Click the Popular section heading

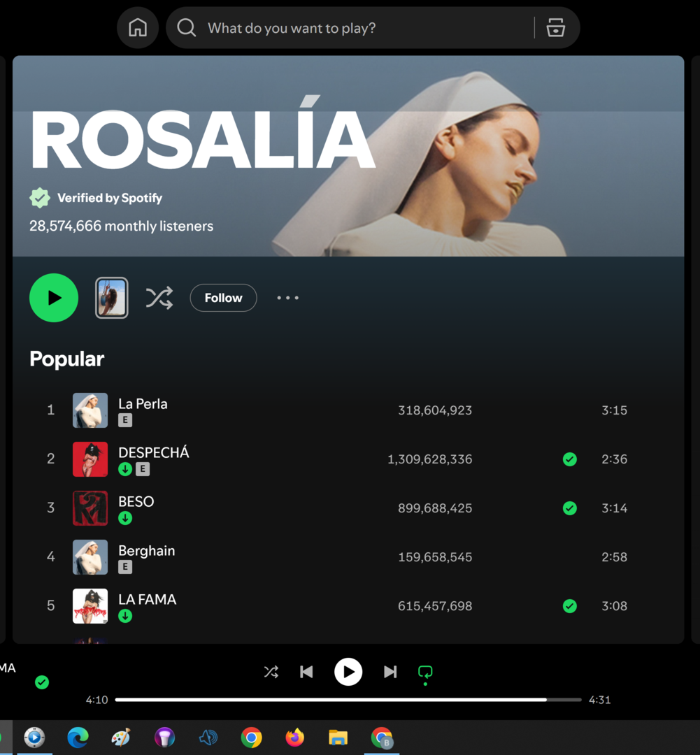[67, 359]
